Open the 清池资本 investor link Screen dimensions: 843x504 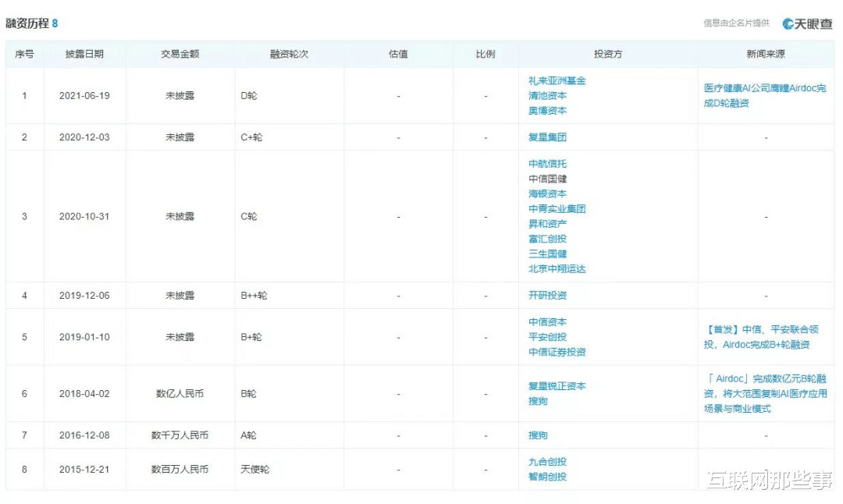(548, 95)
